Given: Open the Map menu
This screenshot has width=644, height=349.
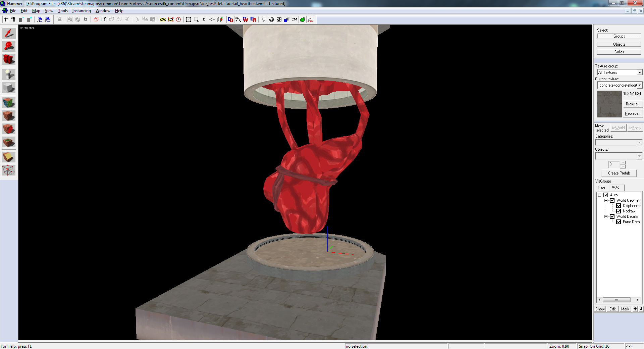Looking at the screenshot, I should pyautogui.click(x=36, y=11).
